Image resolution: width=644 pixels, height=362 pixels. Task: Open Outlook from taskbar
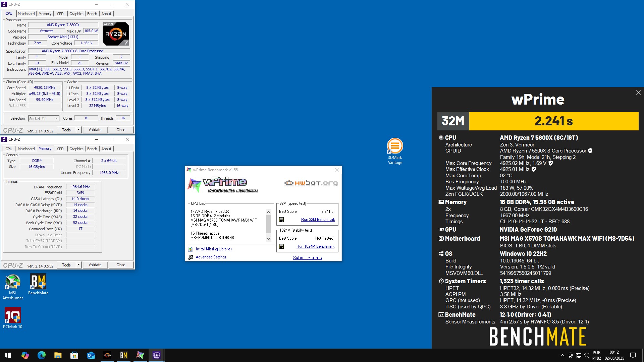[91, 355]
